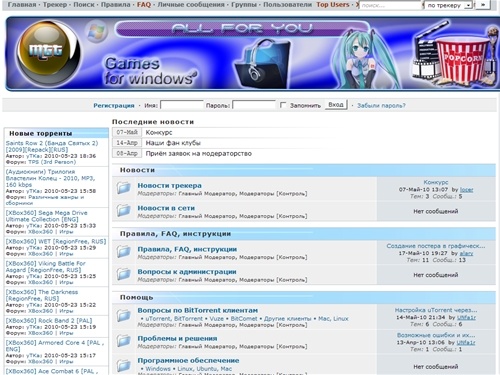Open the uTorrent, BitTorrent subforum link
500x375 pixels.
(x=174, y=319)
